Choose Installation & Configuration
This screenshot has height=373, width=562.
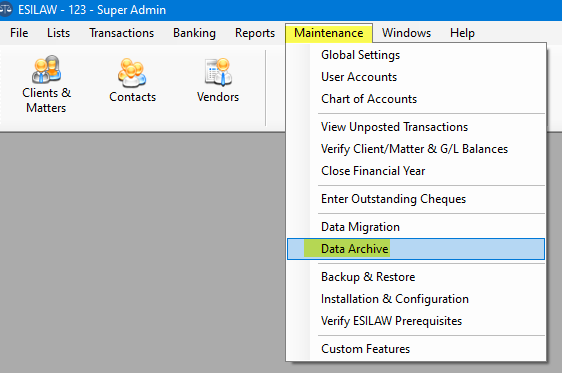[x=416, y=298]
